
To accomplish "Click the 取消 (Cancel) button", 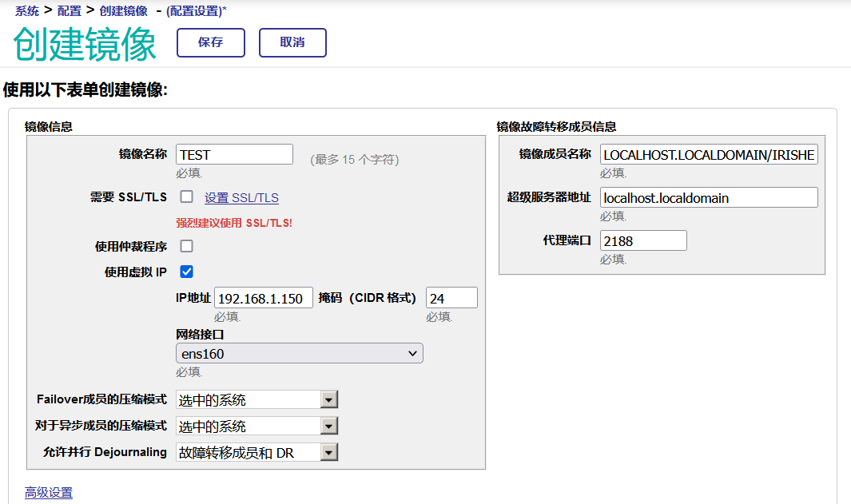I will [292, 43].
